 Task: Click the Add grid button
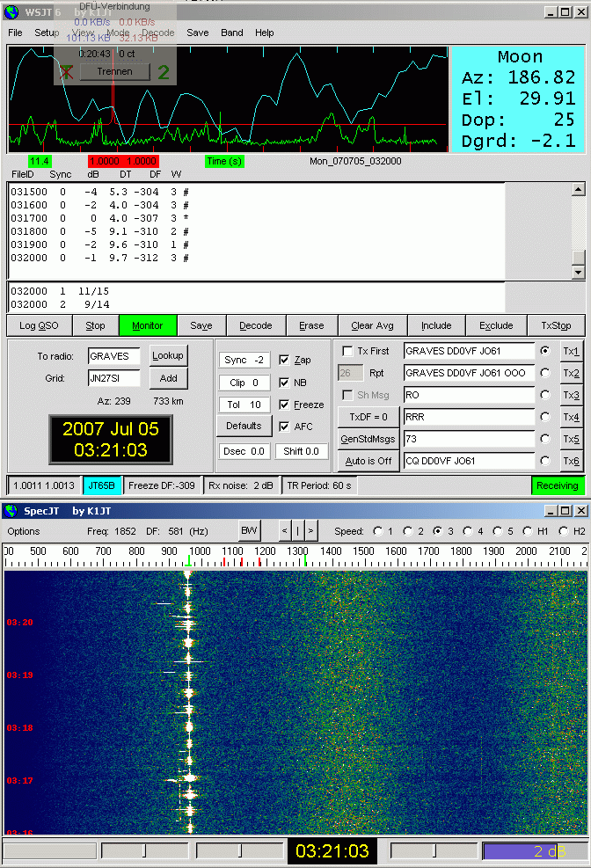coord(168,379)
